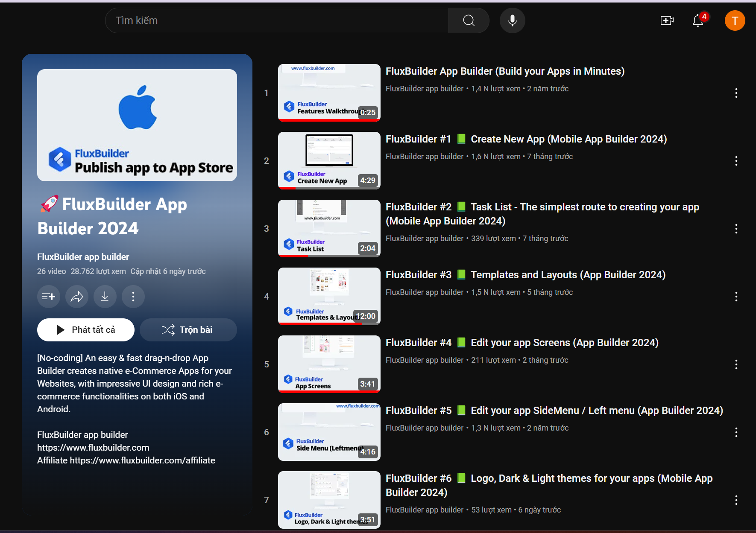This screenshot has height=533, width=756.
Task: Click the search magnifier button
Action: point(469,20)
